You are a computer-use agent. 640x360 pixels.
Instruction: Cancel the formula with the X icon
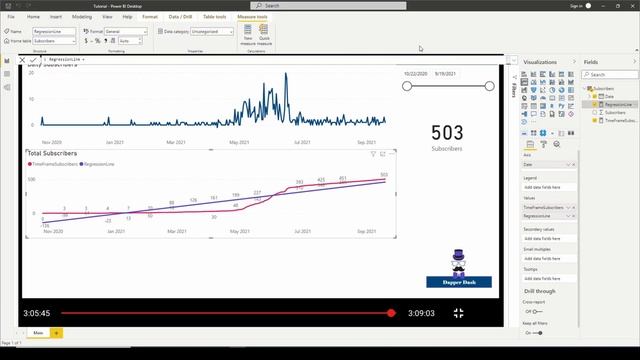(x=22, y=60)
